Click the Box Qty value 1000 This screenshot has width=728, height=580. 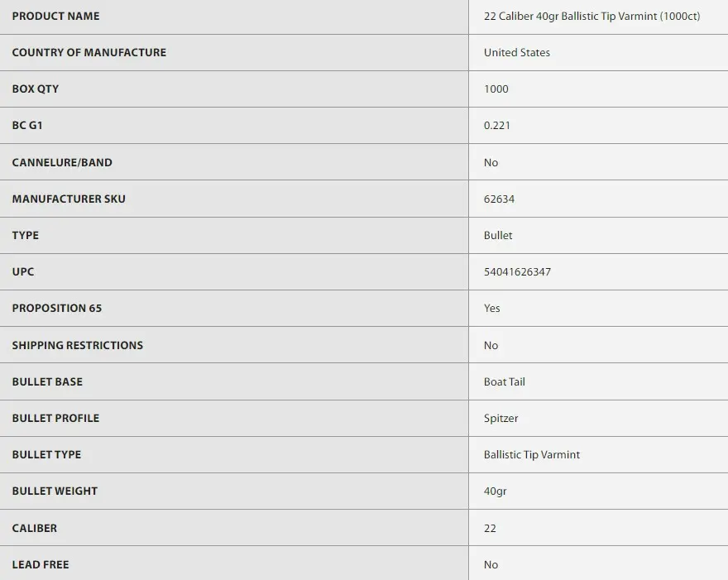496,89
